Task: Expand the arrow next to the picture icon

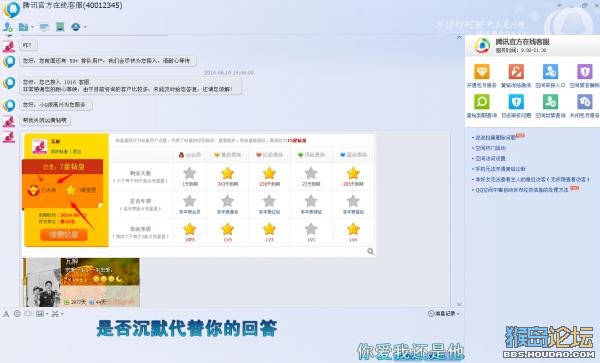Action: [x=47, y=314]
